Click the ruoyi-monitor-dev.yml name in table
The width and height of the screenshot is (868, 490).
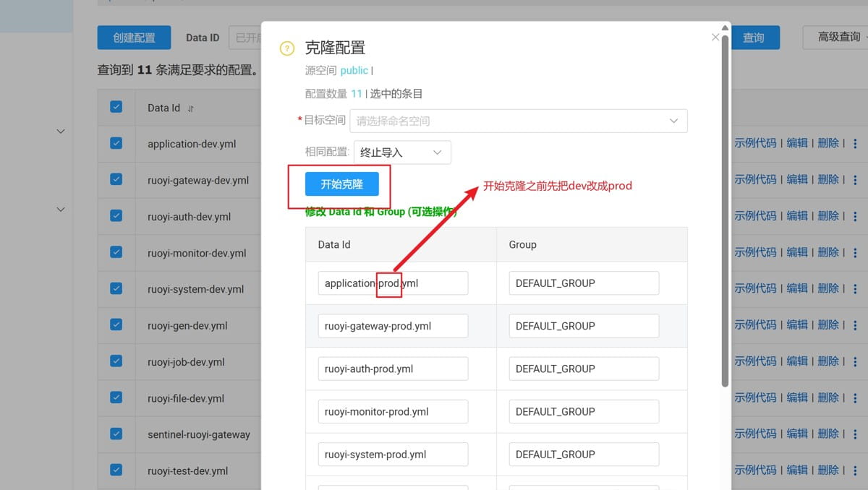[x=197, y=253]
